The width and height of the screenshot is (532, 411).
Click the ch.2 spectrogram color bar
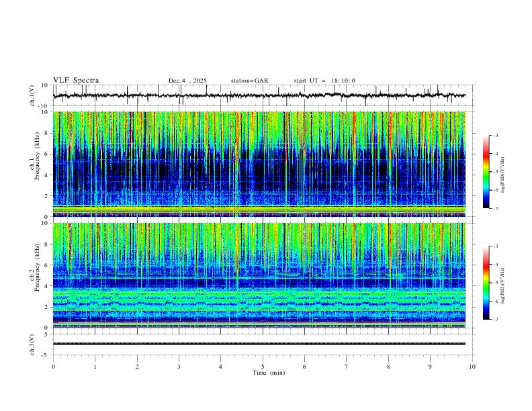pos(486,283)
